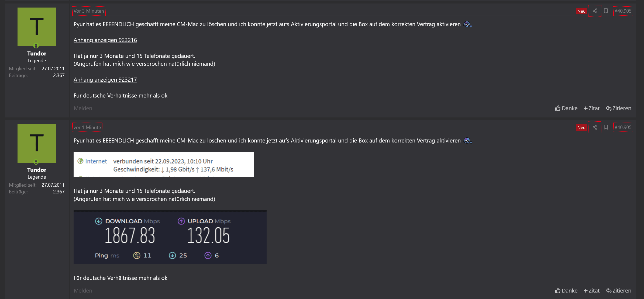644x299 pixels.
Task: Open Tundor's avatar in second post
Action: click(x=37, y=143)
